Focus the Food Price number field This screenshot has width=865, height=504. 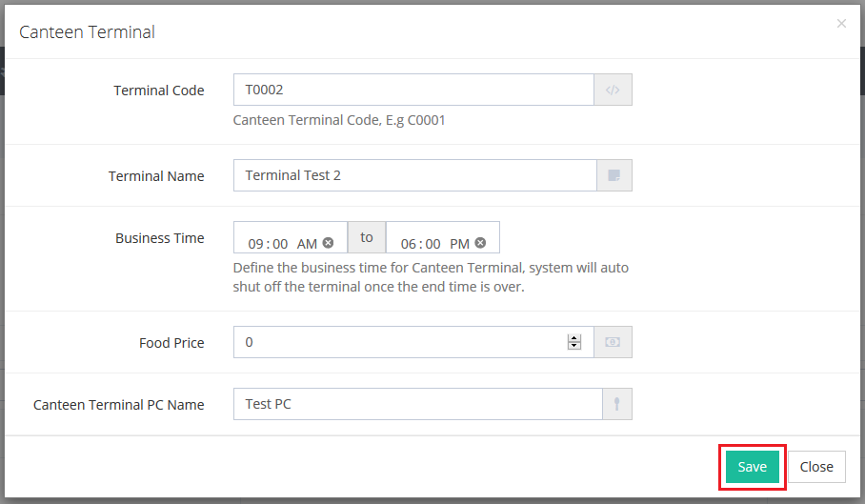pyautogui.click(x=400, y=342)
